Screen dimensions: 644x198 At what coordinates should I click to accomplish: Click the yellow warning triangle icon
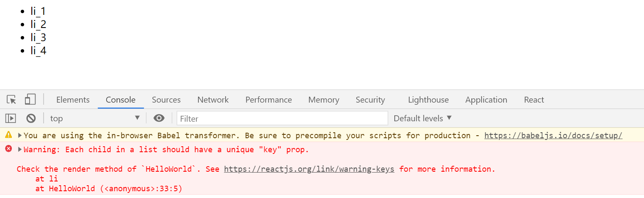[x=8, y=135]
